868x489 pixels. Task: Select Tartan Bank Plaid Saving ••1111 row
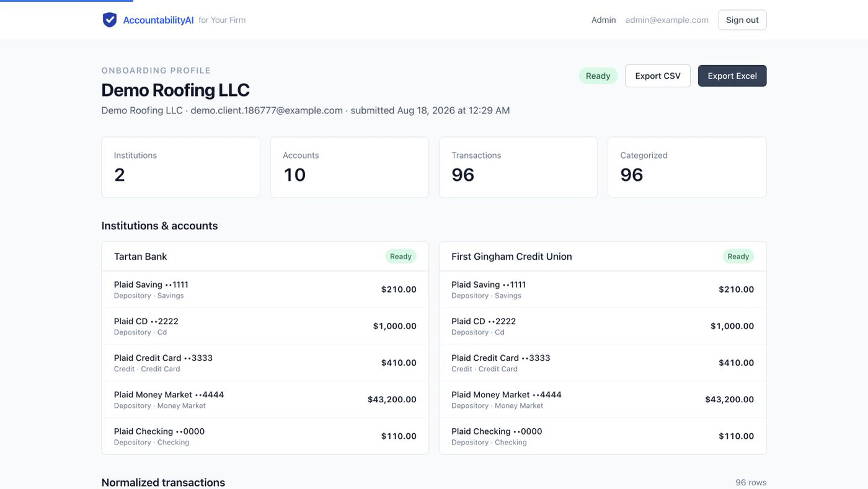pyautogui.click(x=265, y=289)
